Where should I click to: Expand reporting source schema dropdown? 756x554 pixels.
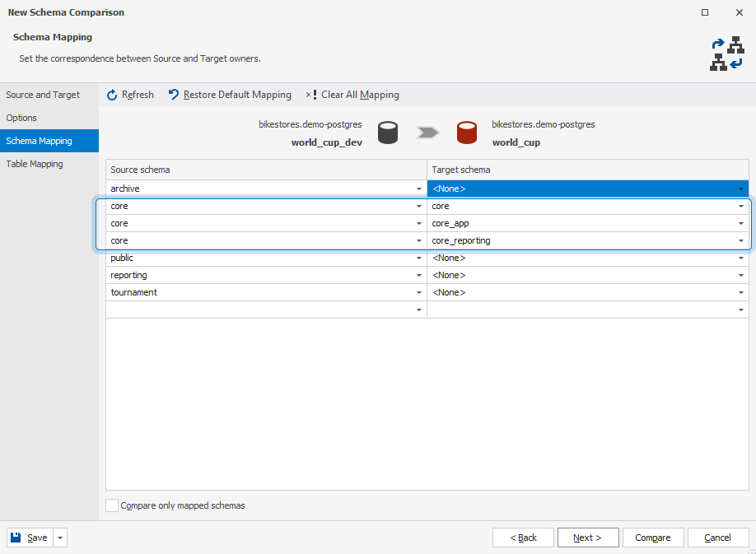pos(419,276)
